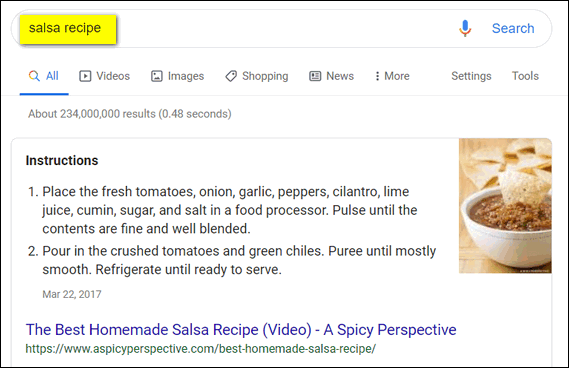Expand the search Tools options
This screenshot has height=368, width=569.
point(525,76)
